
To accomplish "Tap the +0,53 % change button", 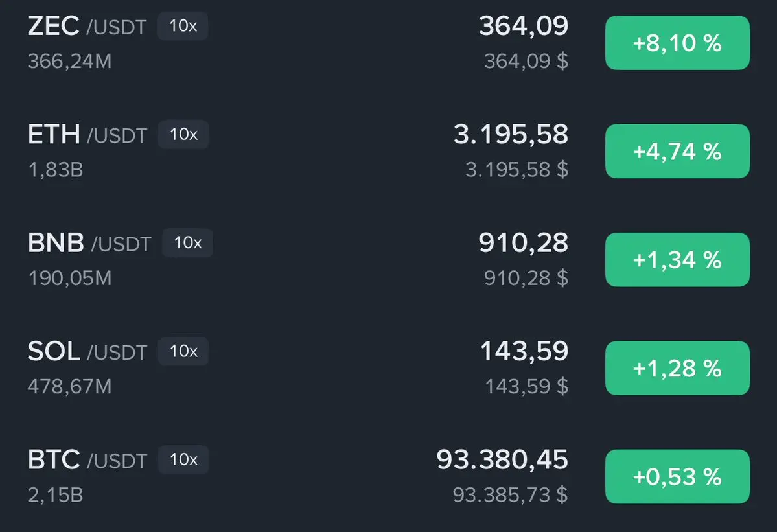I will 677,476.
